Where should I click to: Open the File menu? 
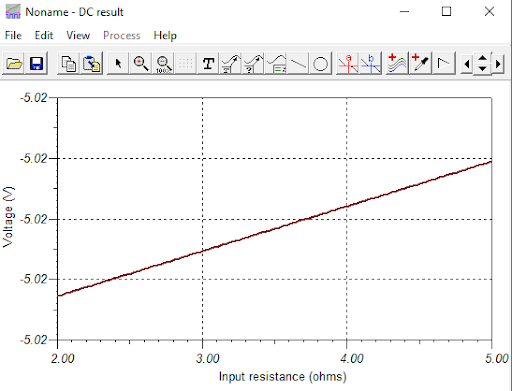click(13, 35)
